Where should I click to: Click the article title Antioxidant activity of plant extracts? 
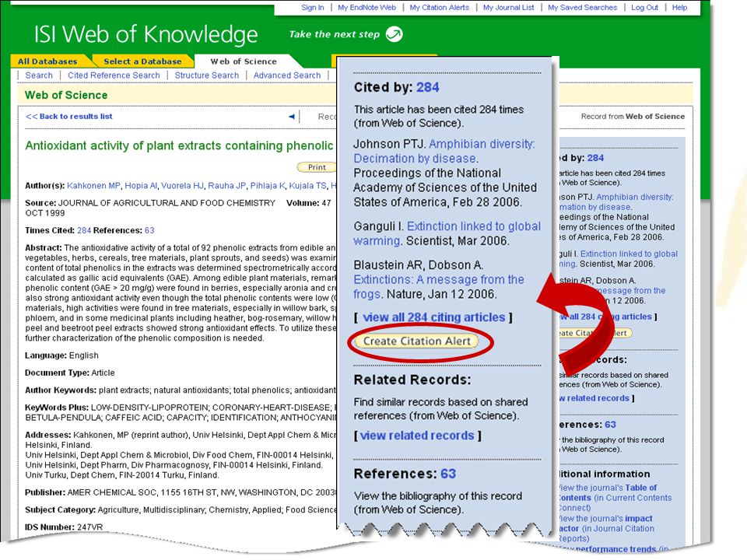click(179, 145)
